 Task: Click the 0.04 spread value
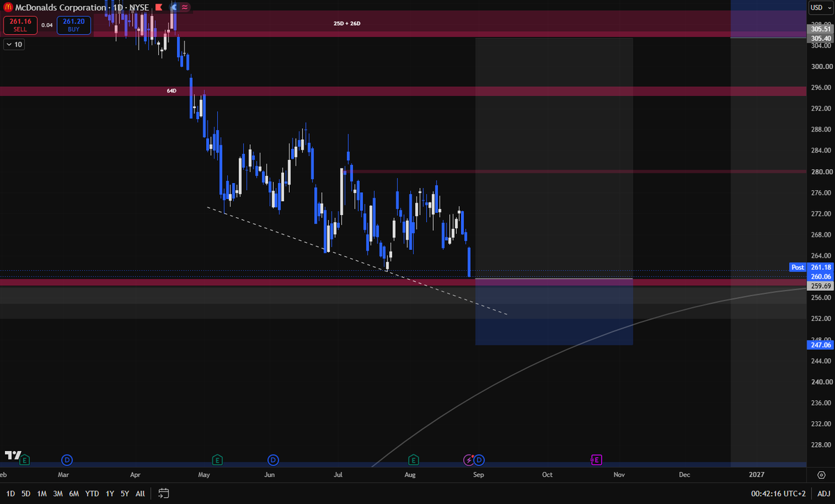pyautogui.click(x=47, y=25)
